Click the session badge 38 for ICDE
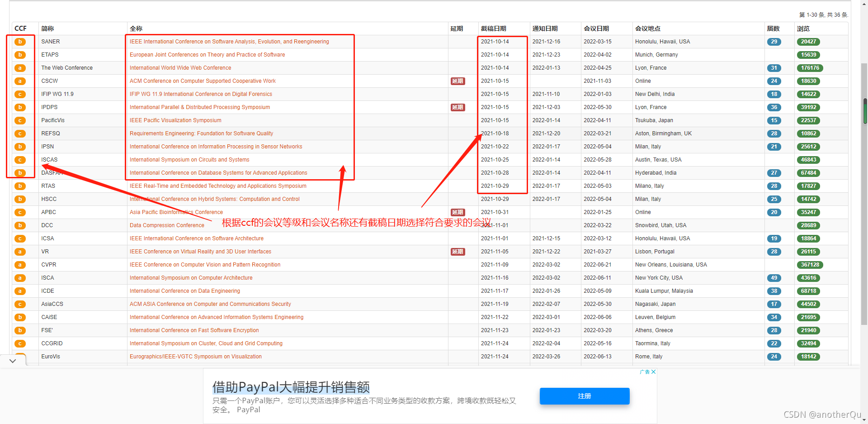The height and width of the screenshot is (424, 868). (774, 291)
